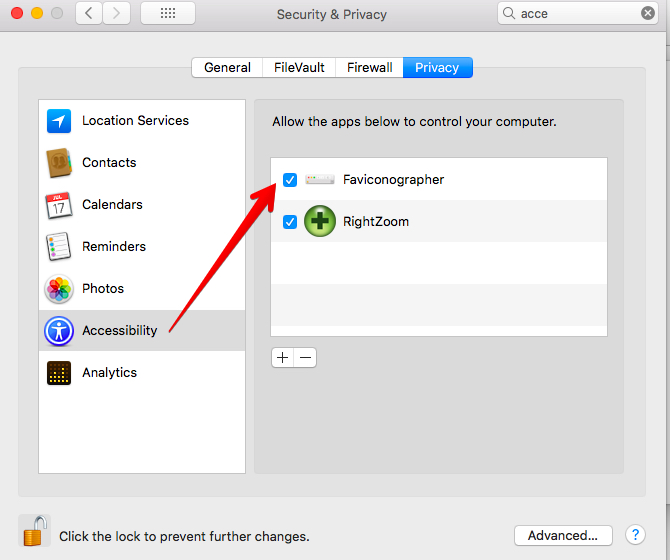Show all preferences with grid button

tap(168, 14)
